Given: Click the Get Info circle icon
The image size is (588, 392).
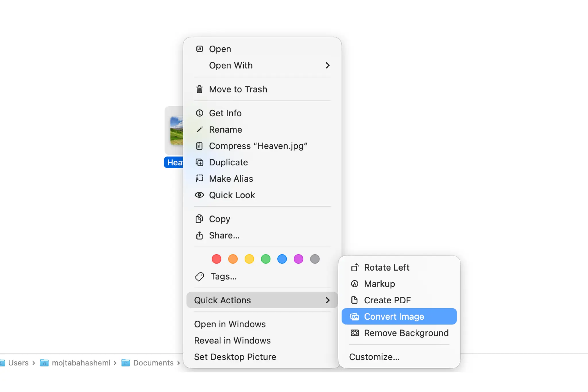Looking at the screenshot, I should click(x=200, y=113).
